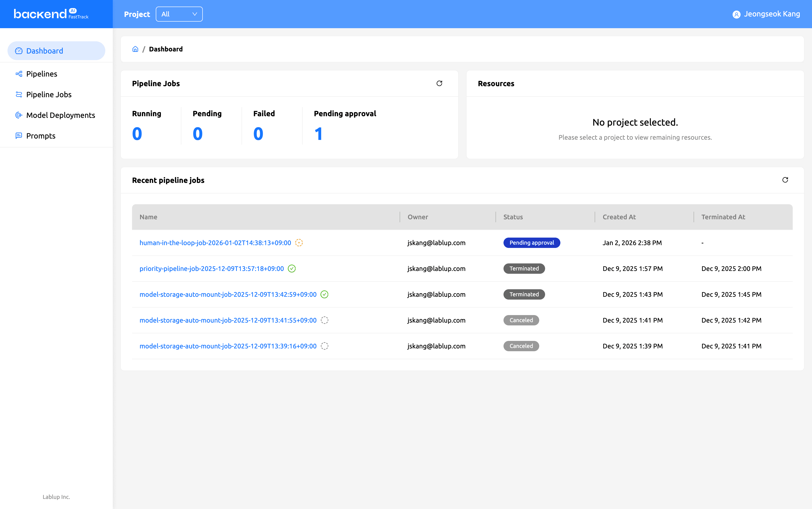The width and height of the screenshot is (812, 509).
Task: Click the Pending approval status badge
Action: point(531,242)
